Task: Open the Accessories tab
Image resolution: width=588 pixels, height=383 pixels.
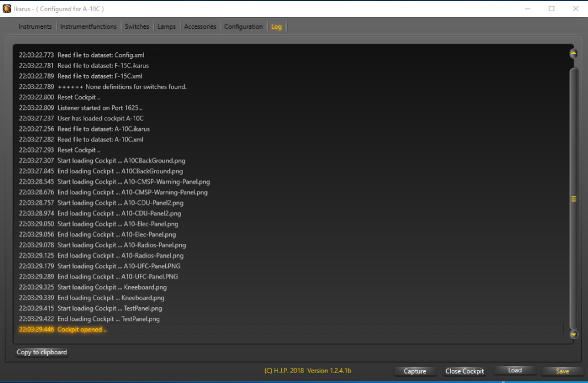Action: (x=200, y=26)
